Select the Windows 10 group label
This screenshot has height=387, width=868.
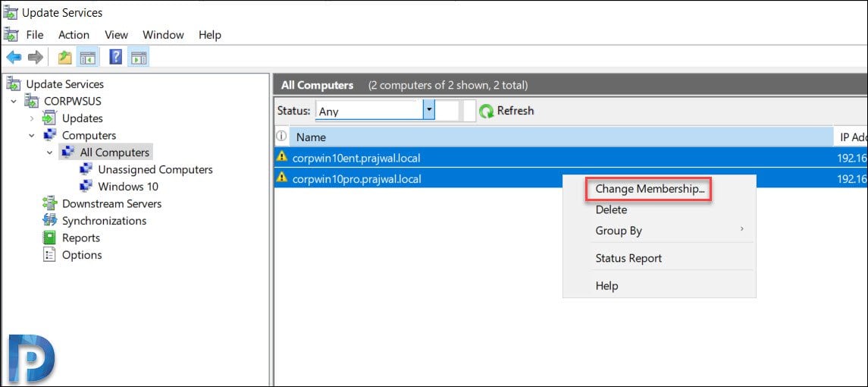(128, 187)
